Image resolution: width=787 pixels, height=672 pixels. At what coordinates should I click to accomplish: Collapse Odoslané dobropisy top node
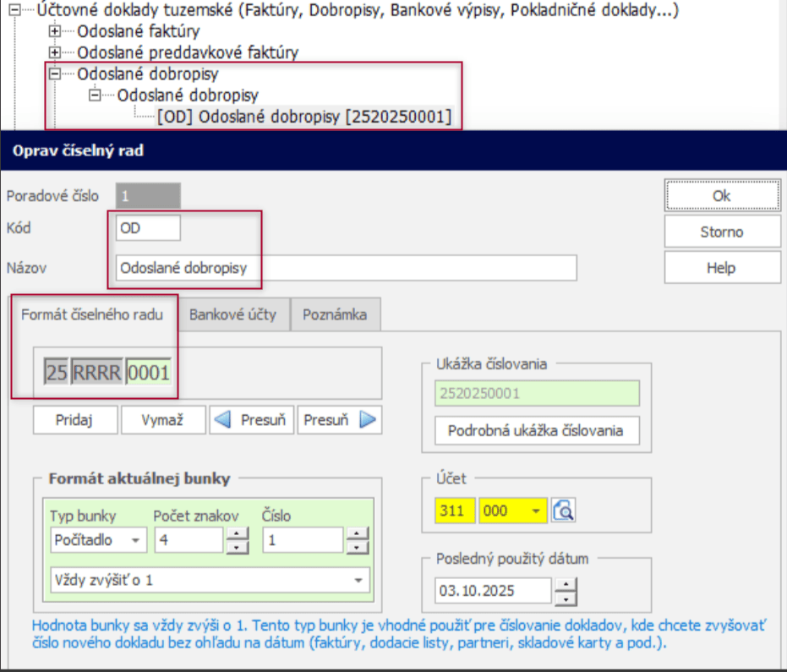(56, 74)
